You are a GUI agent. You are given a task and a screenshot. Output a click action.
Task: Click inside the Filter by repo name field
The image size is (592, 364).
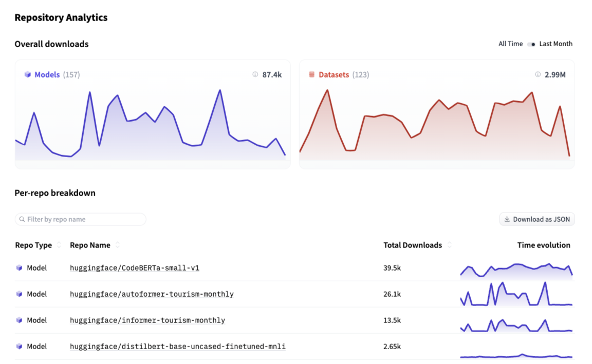[x=80, y=219]
